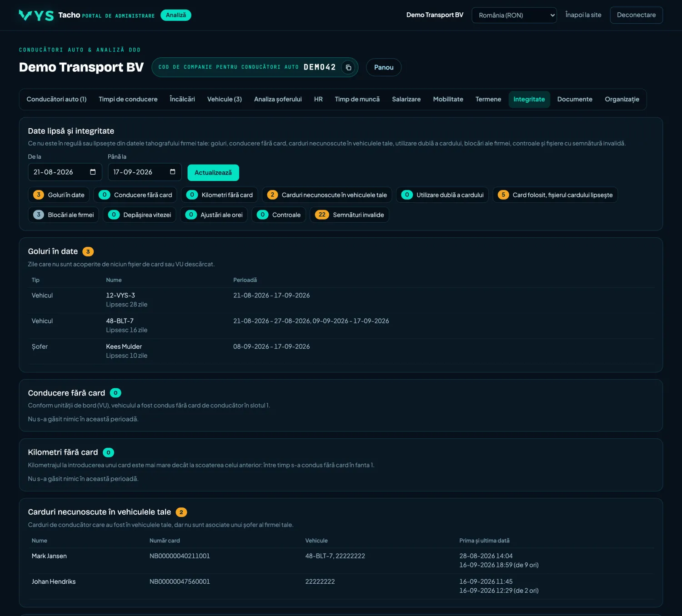Click 'Carduri necunoscute în vehiculele tale' chip
Viewport: 682px width, 616px height.
pyautogui.click(x=327, y=195)
